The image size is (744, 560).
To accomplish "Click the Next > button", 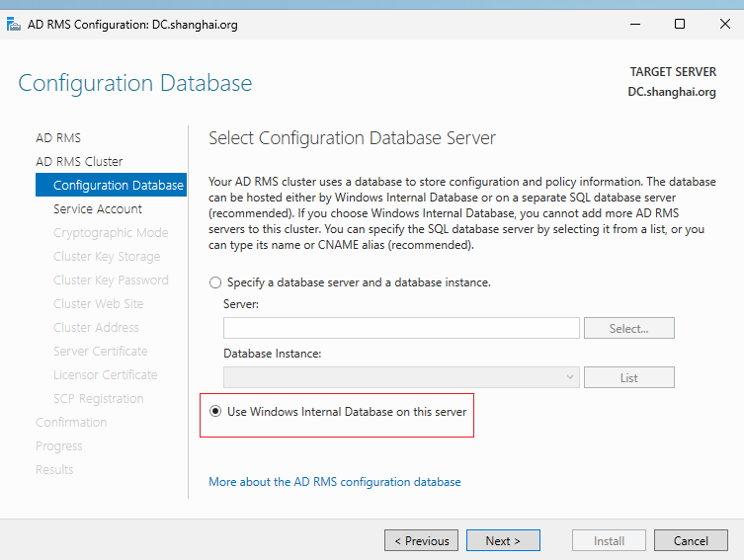I will click(x=503, y=540).
